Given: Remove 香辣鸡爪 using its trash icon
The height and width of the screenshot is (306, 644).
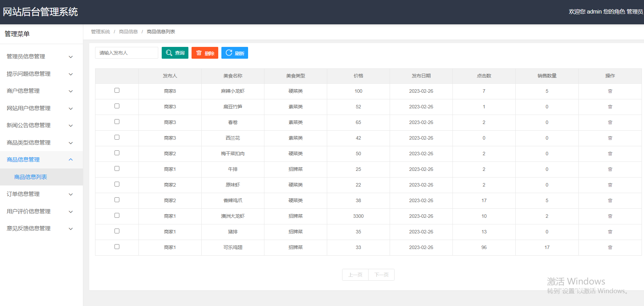Looking at the screenshot, I should (x=610, y=200).
